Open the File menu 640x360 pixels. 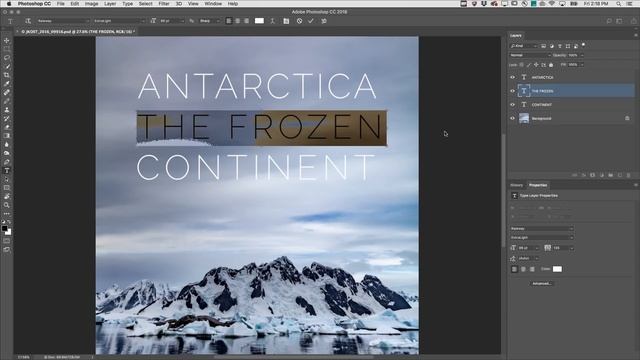[x=61, y=4]
